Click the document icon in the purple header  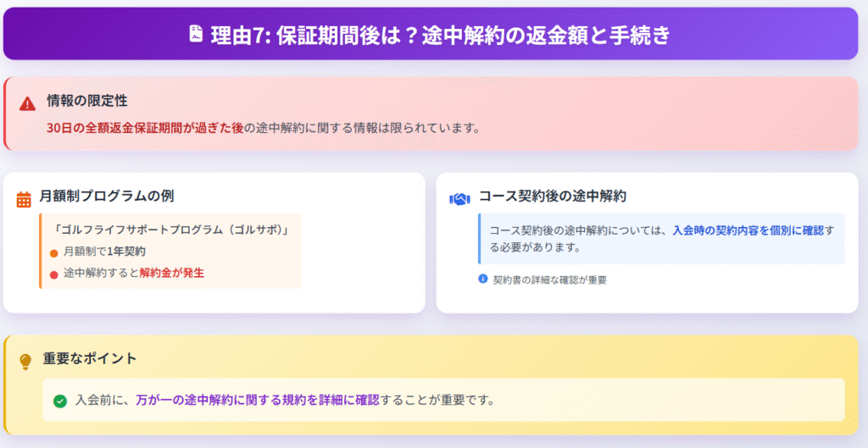[x=196, y=34]
